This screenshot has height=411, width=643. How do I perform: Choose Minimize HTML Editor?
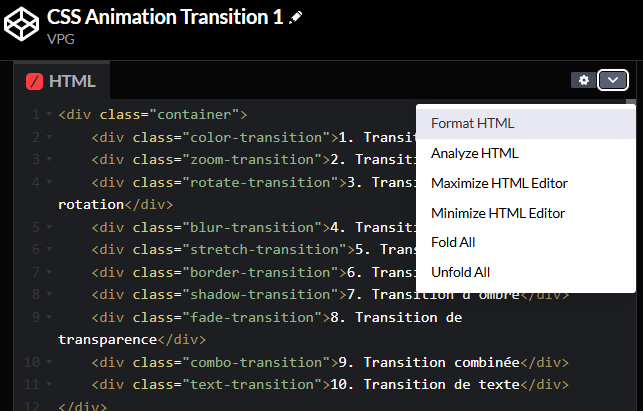coord(497,213)
